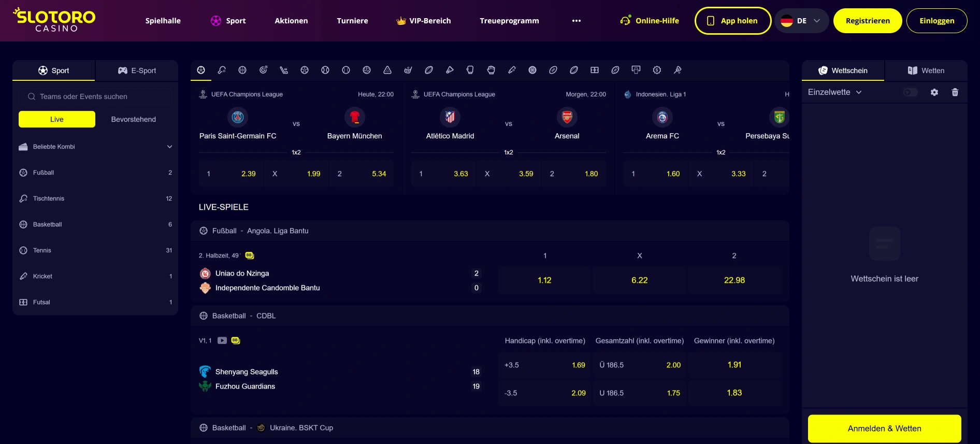
Task: Select the basketball icon in sports toolbar
Action: [x=242, y=70]
